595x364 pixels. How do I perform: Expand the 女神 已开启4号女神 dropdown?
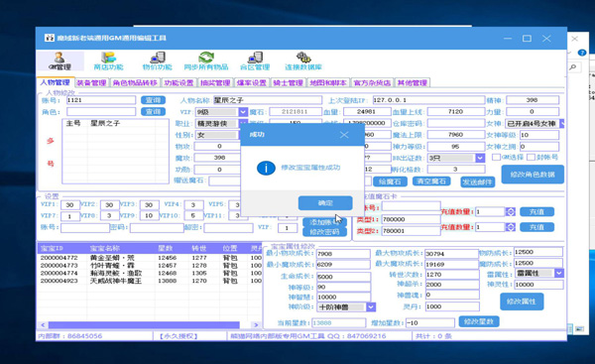pyautogui.click(x=562, y=123)
